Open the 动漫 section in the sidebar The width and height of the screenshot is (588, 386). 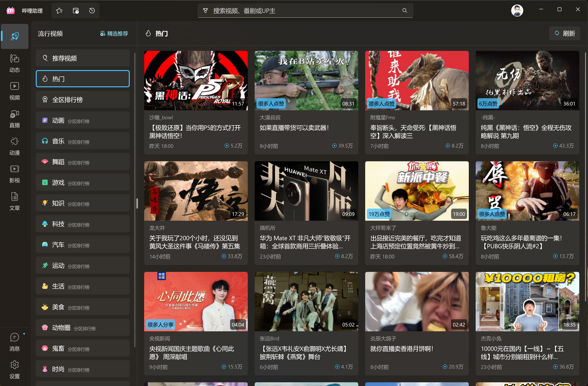pos(14,146)
